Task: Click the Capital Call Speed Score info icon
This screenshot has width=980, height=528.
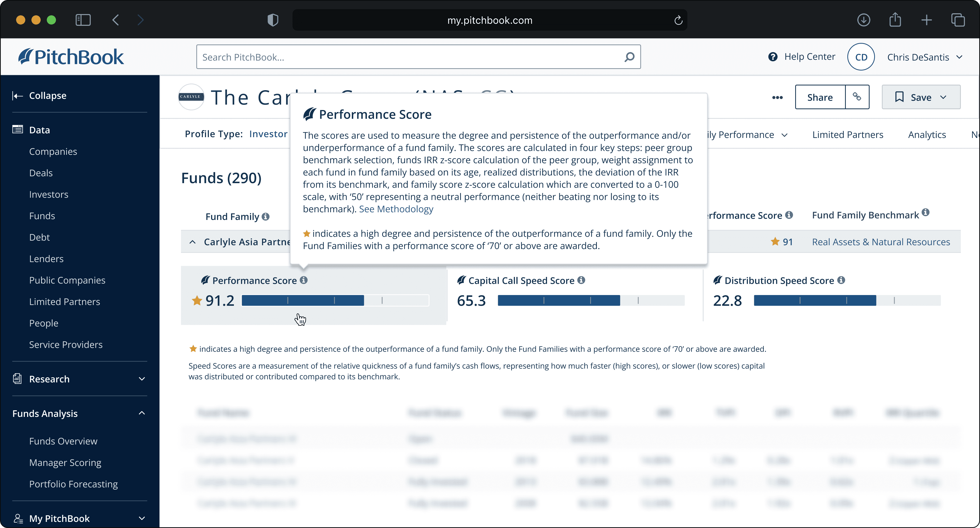Action: [581, 280]
